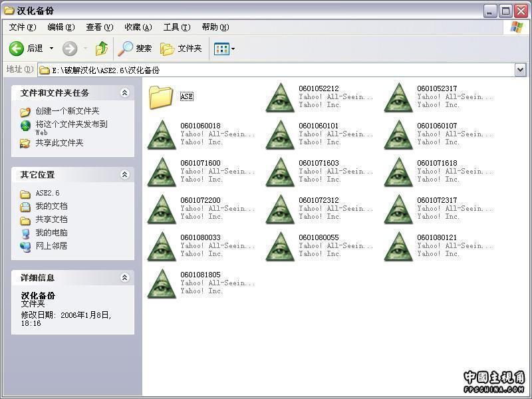Open the address bar dropdown arrow

click(521, 70)
